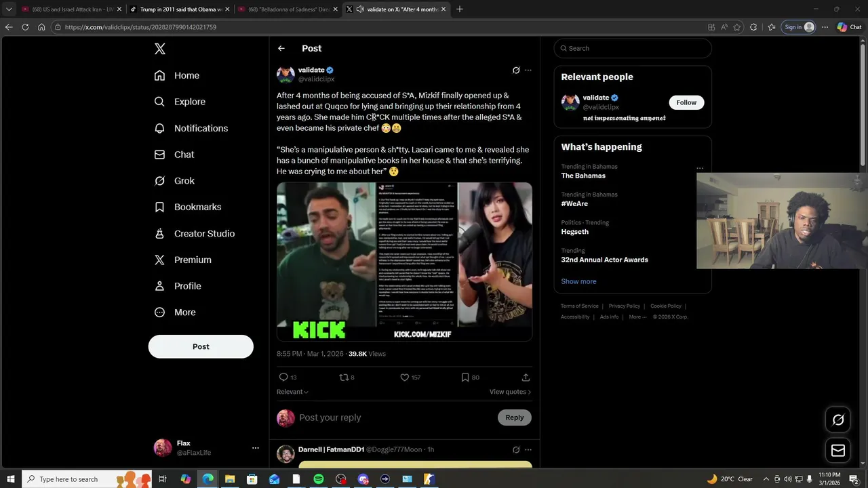Click the repost icon with 8
The height and width of the screenshot is (488, 868).
[344, 377]
